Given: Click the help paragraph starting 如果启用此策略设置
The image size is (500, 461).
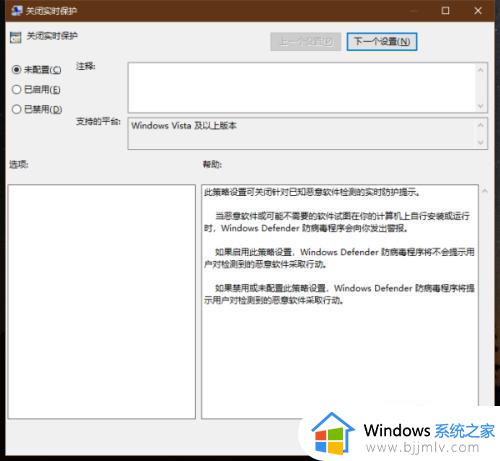Looking at the screenshot, I should [x=339, y=258].
